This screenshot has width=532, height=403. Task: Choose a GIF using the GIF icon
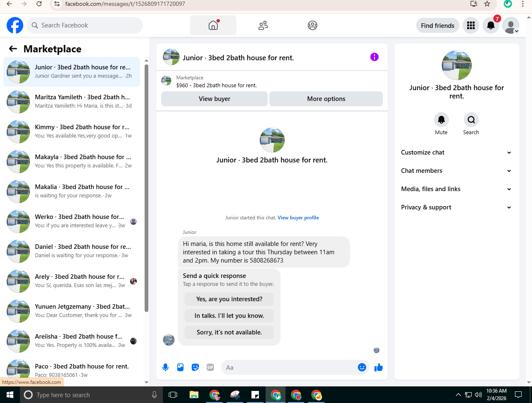pos(210,367)
